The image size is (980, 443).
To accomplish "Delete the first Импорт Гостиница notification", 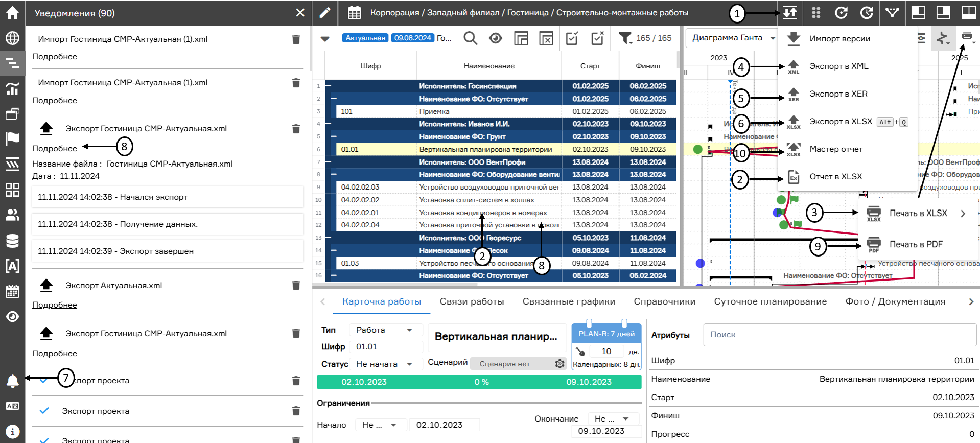I will point(296,39).
